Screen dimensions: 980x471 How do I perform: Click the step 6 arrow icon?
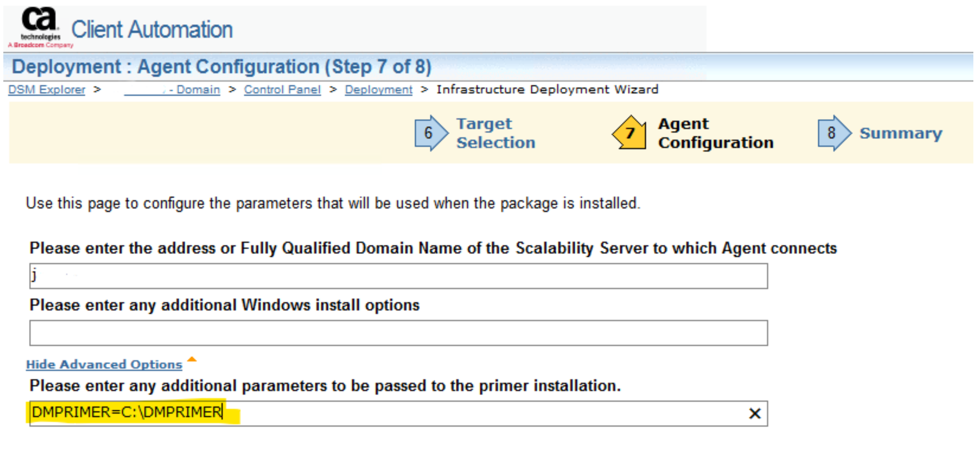430,133
